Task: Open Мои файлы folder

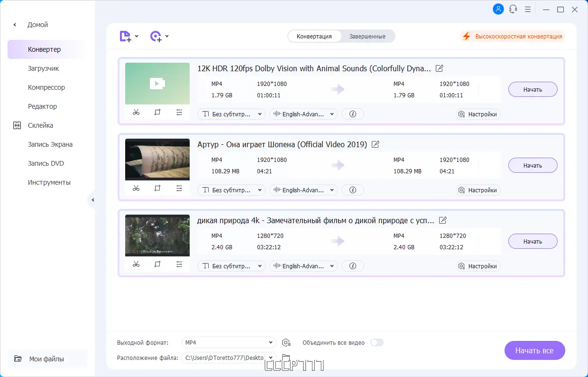Action: [x=46, y=359]
